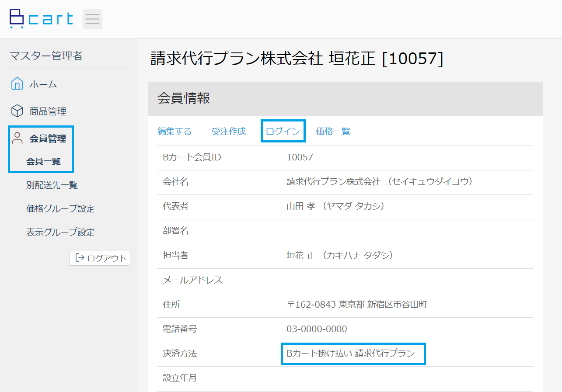Select 表示グループ設定 submenu item

coord(60,232)
